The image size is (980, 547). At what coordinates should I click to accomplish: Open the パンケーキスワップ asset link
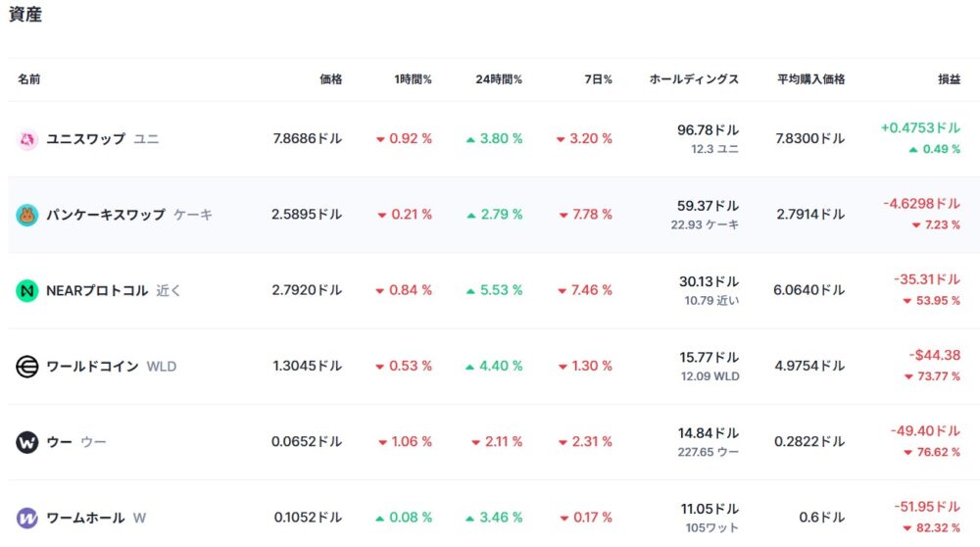[106, 215]
